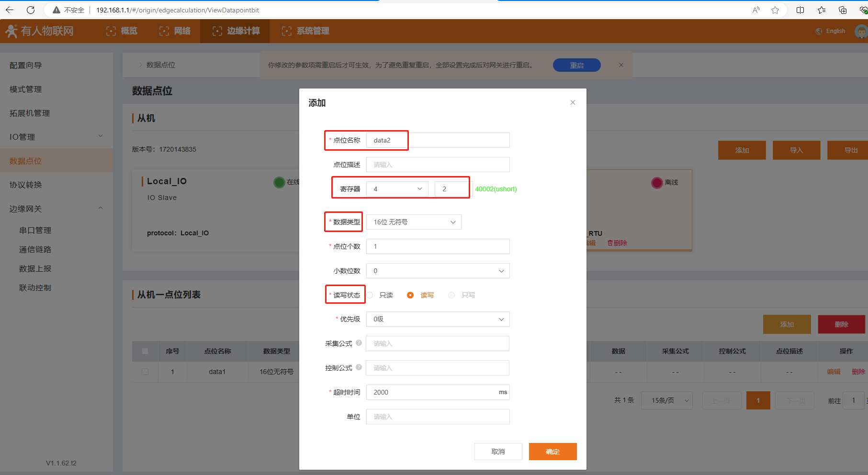Click the globe icon beside English
The height and width of the screenshot is (475, 868).
click(819, 31)
